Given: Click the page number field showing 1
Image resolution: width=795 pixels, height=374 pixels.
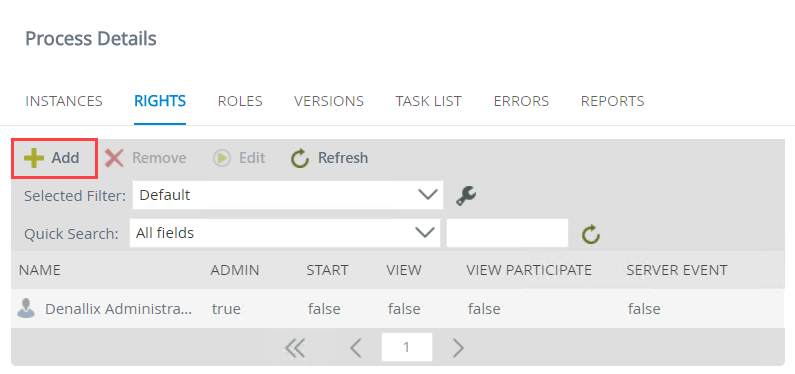Looking at the screenshot, I should [407, 347].
